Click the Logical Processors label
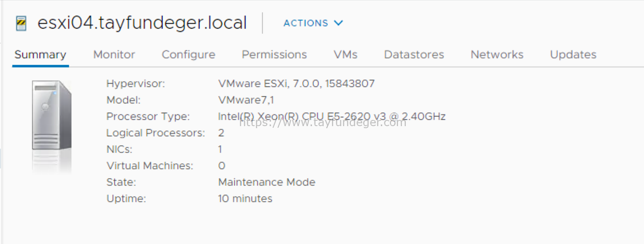The image size is (644, 244). pos(156,133)
